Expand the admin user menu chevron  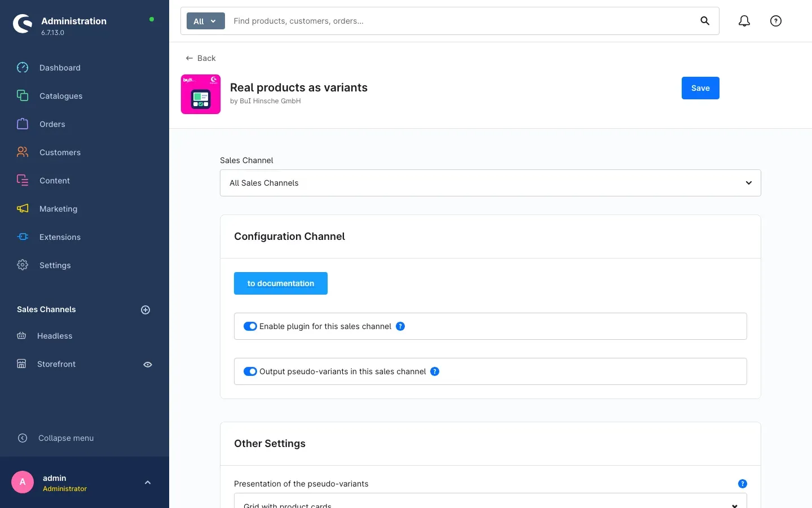pyautogui.click(x=148, y=483)
